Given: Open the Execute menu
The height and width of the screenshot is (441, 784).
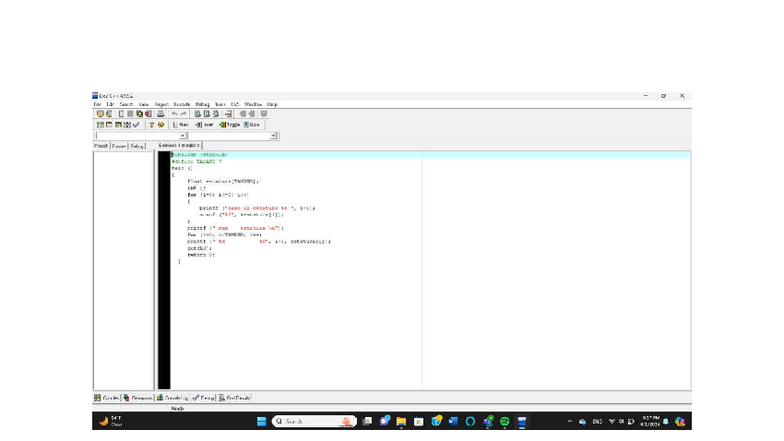Looking at the screenshot, I should pyautogui.click(x=182, y=104).
